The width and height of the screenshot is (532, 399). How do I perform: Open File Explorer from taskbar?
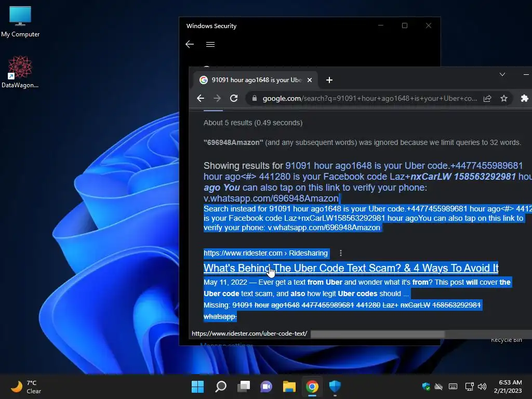289,387
